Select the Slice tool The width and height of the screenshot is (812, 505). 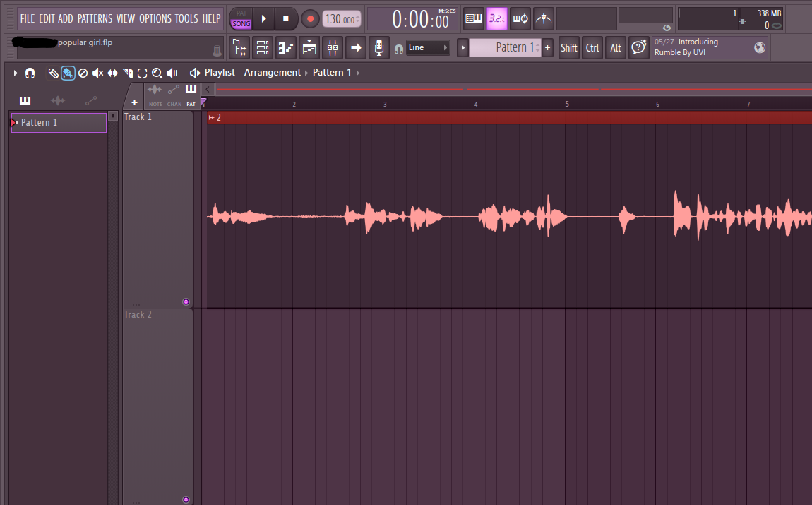pyautogui.click(x=127, y=73)
